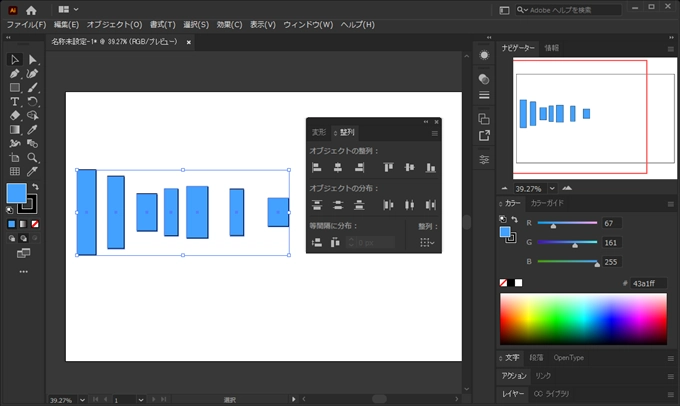The width and height of the screenshot is (680, 406).
Task: Click vertical distribute center icon
Action: click(338, 205)
